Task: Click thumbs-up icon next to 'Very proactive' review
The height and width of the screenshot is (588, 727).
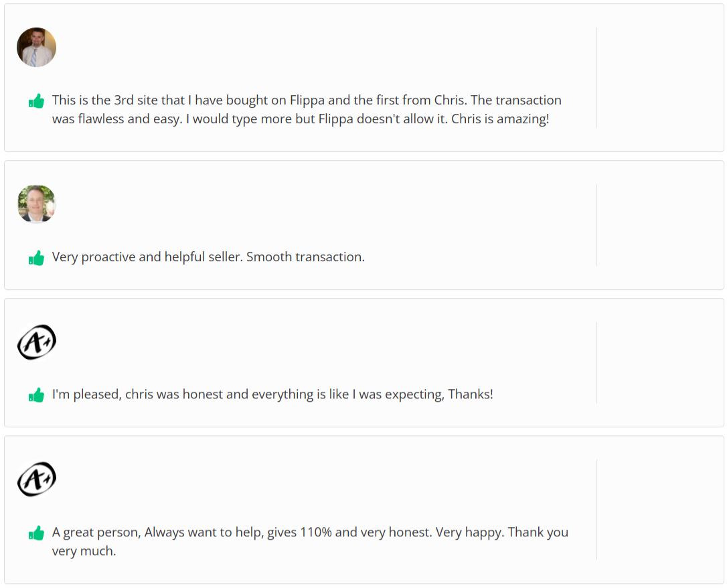Action: (x=36, y=258)
